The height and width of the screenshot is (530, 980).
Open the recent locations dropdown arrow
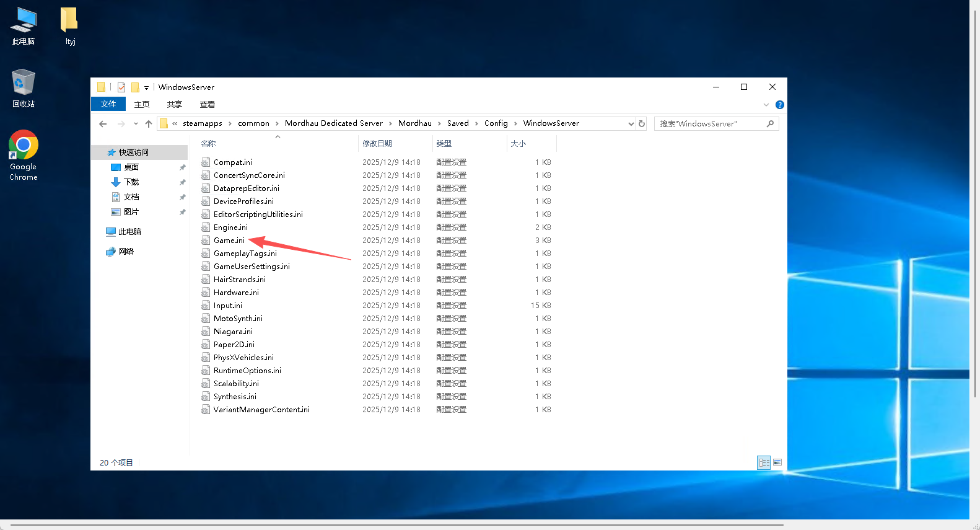coord(136,124)
